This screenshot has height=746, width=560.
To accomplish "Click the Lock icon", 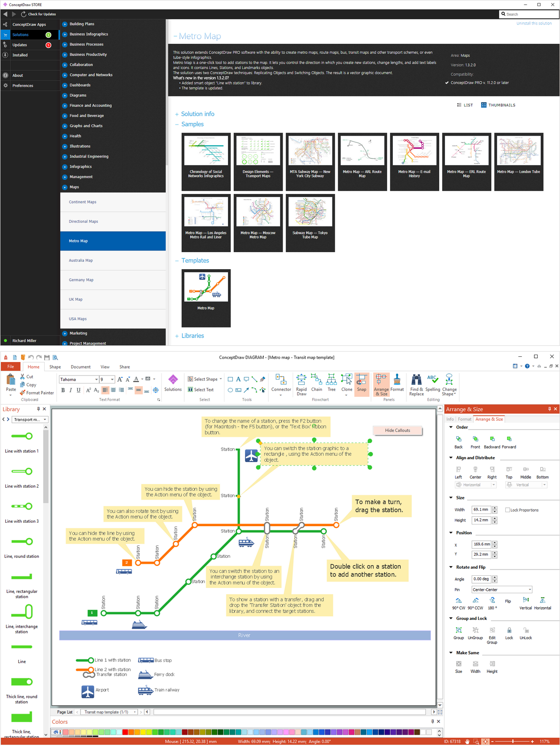I will 509,630.
